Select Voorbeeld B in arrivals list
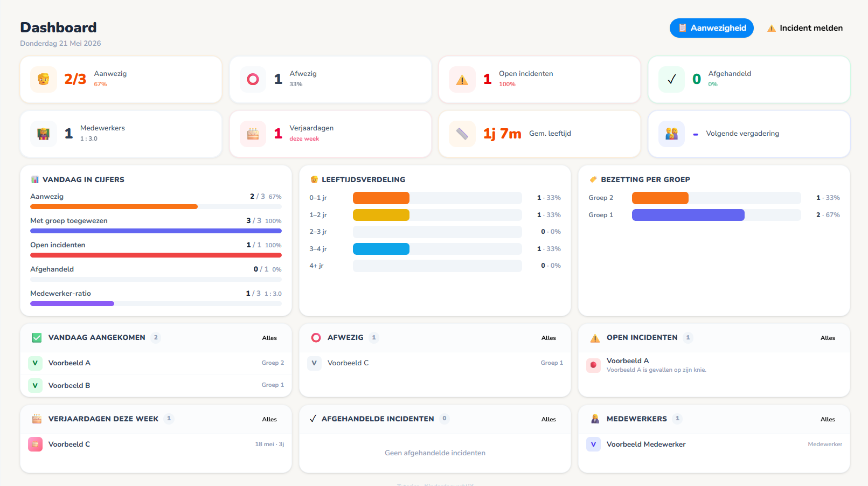 [156, 385]
